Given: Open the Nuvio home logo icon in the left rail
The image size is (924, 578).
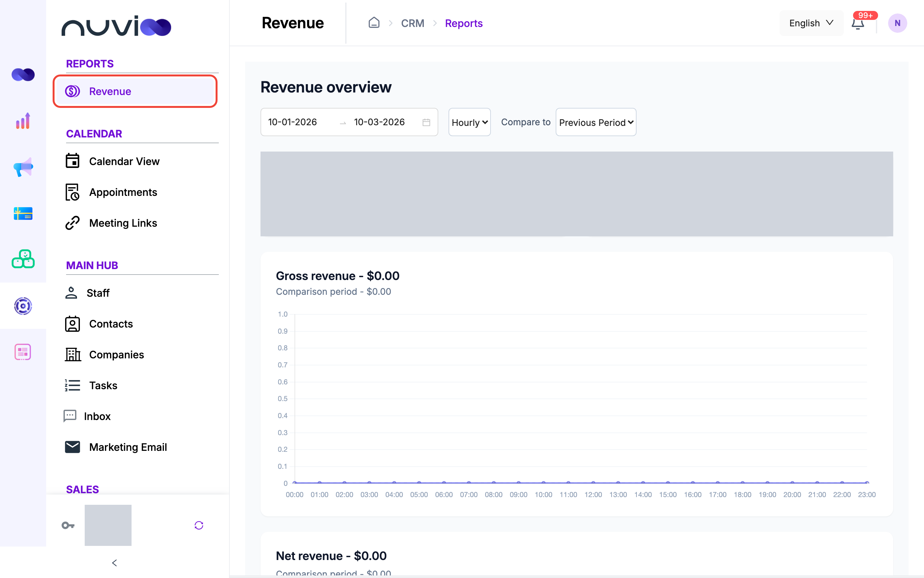Looking at the screenshot, I should tap(23, 74).
